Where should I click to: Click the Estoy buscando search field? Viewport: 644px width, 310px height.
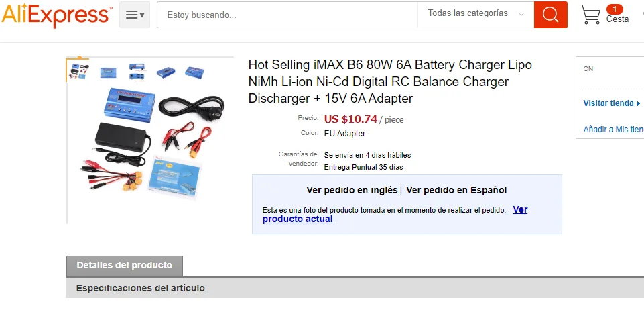(287, 15)
